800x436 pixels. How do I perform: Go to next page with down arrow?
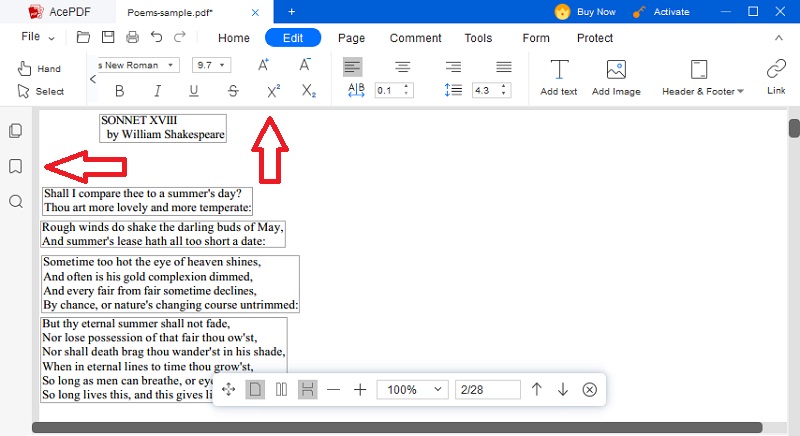click(563, 390)
